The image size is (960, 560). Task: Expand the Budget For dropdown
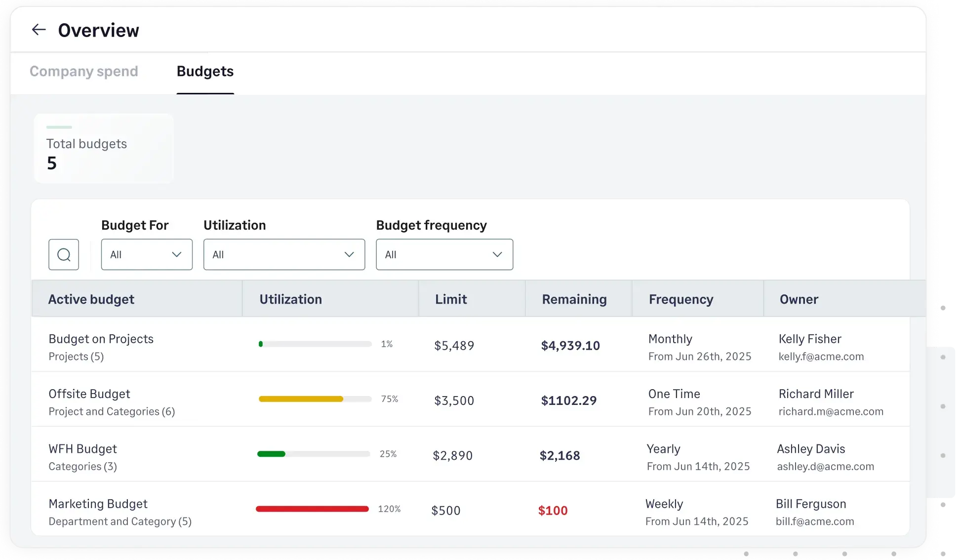point(146,254)
